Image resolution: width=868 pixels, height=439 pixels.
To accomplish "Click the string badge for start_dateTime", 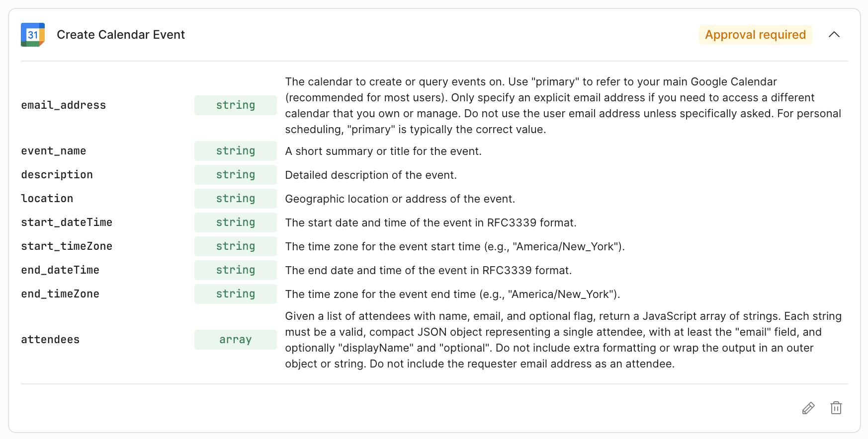I will 235,222.
